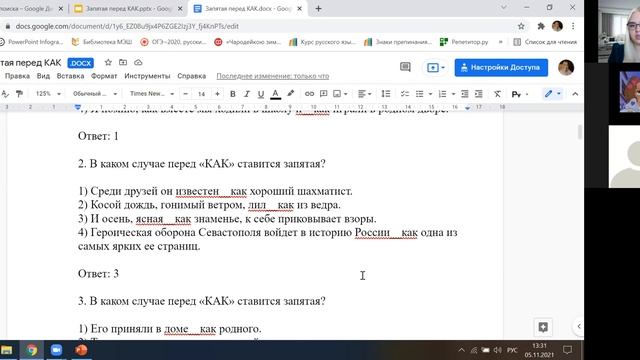
Task: Click the insert link icon
Action: pos(309,94)
